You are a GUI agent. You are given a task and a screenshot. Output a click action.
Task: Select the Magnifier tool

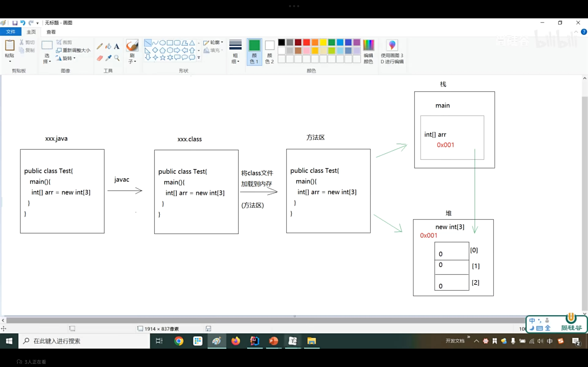tap(117, 58)
